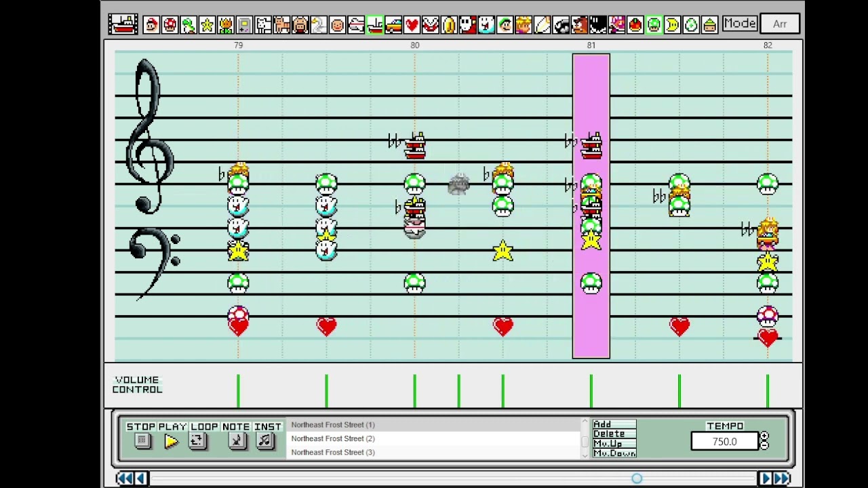Increase tempo with the plus stepper

(x=765, y=437)
